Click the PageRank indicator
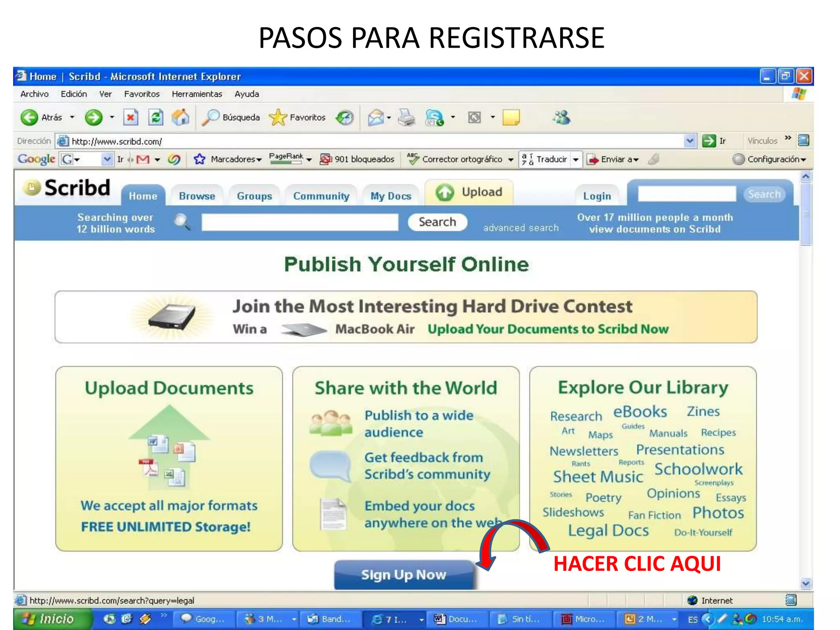 pos(286,158)
